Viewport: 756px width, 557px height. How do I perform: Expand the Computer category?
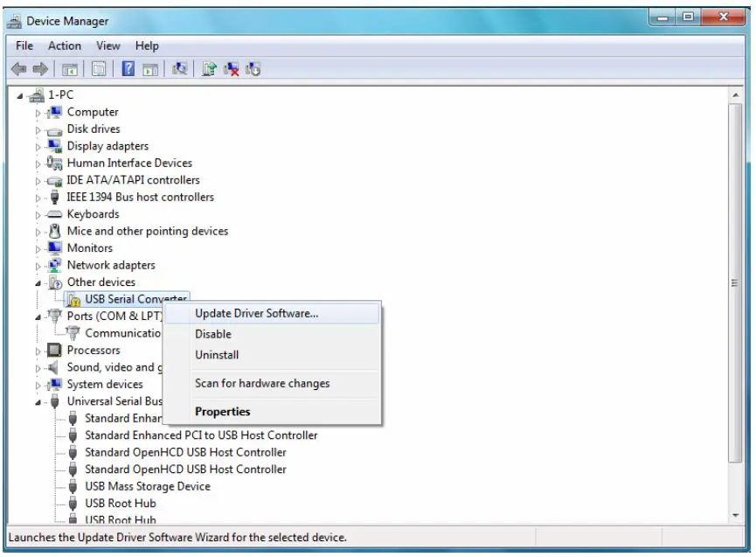[x=40, y=111]
